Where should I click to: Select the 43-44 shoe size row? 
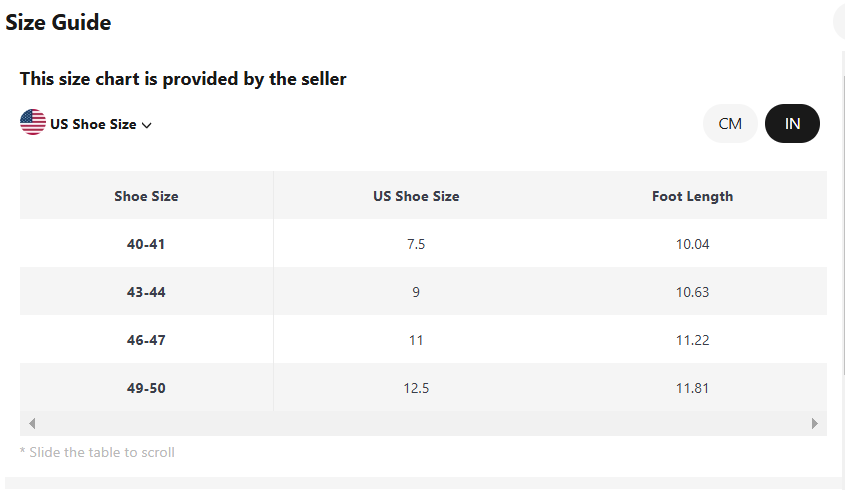coord(146,292)
